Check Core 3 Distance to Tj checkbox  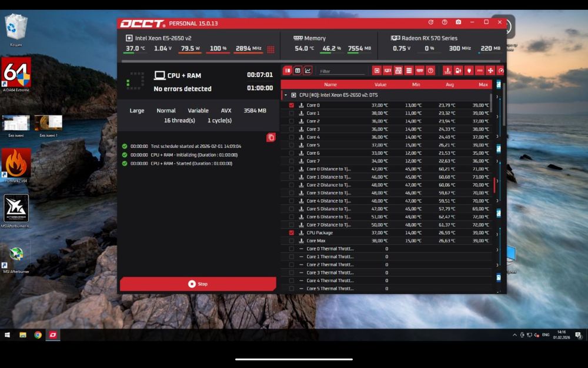point(292,193)
